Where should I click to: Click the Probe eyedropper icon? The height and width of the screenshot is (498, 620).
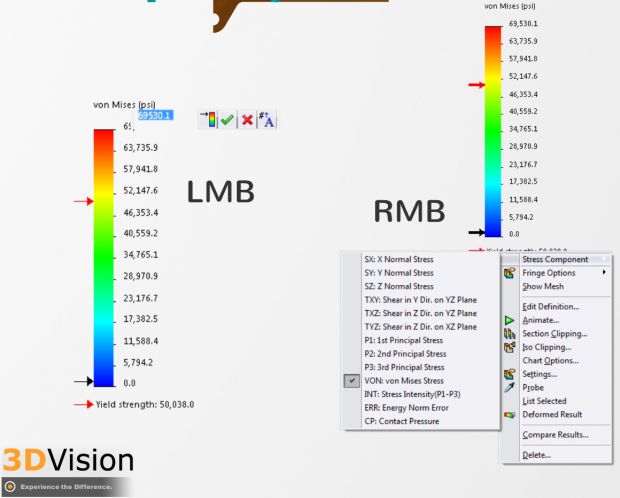point(510,387)
